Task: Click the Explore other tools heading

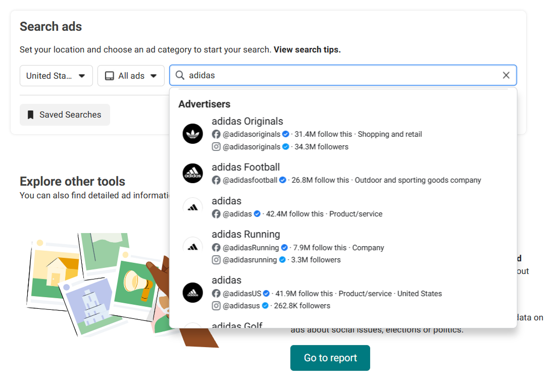Action: click(x=73, y=181)
